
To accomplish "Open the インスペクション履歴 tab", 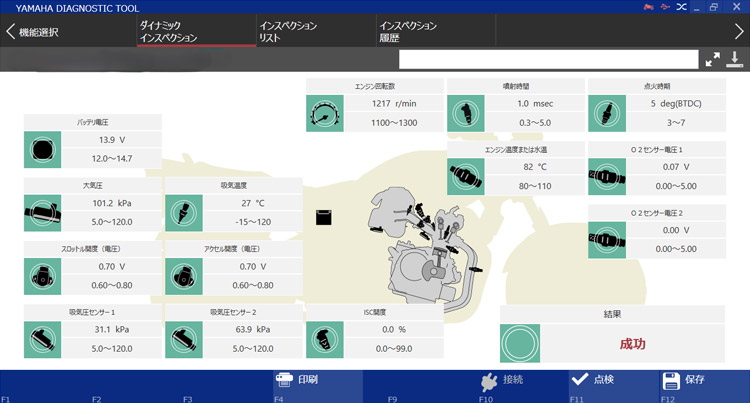I will [x=407, y=31].
